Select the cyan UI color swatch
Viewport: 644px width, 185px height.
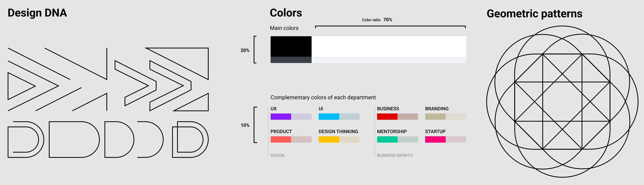point(329,117)
